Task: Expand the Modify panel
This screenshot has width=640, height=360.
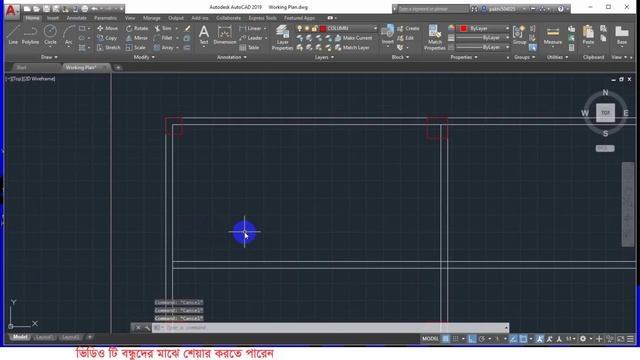Action: pos(144,57)
